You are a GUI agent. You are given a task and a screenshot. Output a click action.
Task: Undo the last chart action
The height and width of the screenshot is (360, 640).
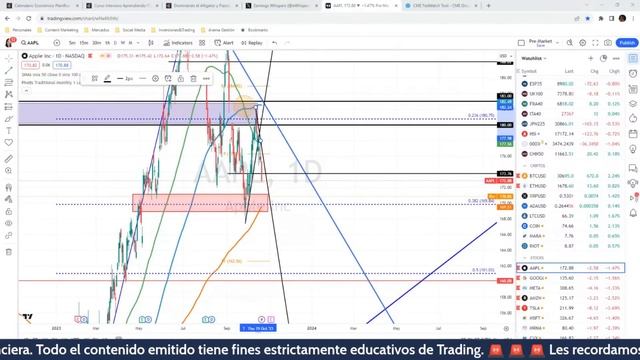pos(274,43)
